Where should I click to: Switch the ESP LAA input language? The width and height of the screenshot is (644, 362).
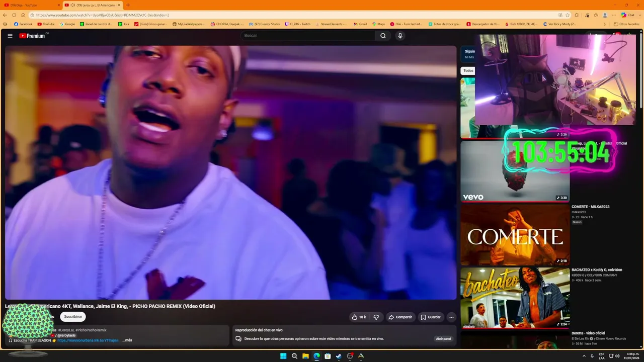coord(602,356)
